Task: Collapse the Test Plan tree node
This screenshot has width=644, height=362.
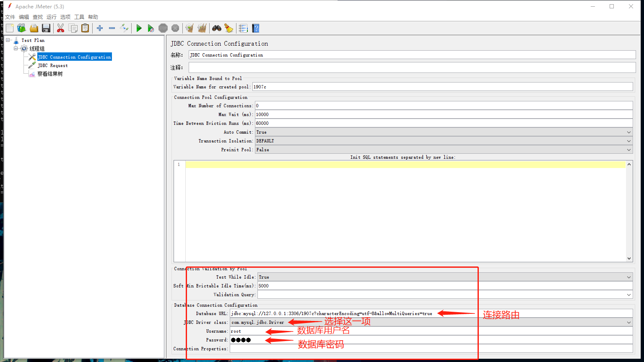Action: [8, 40]
